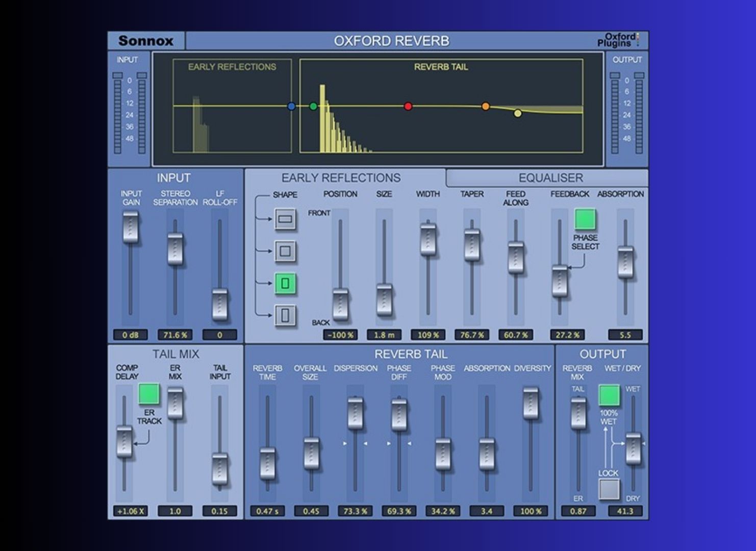Click the LF Roll-Off slider handle
The image size is (756, 551).
[x=220, y=305]
